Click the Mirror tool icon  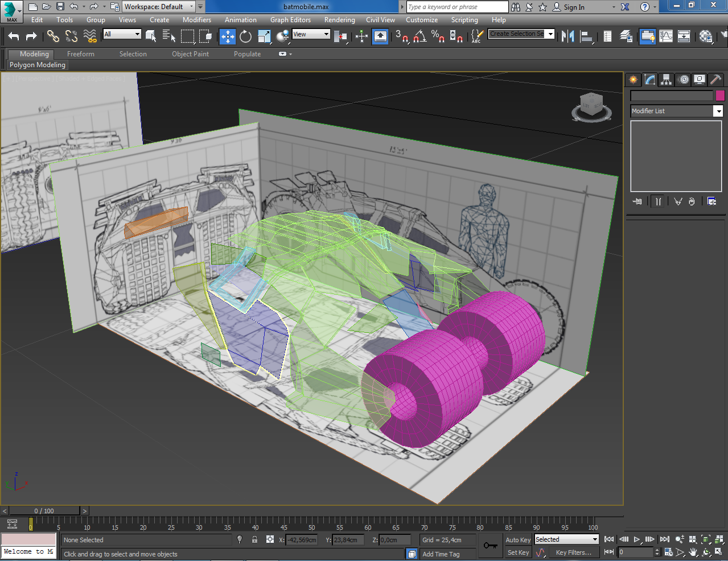point(567,36)
